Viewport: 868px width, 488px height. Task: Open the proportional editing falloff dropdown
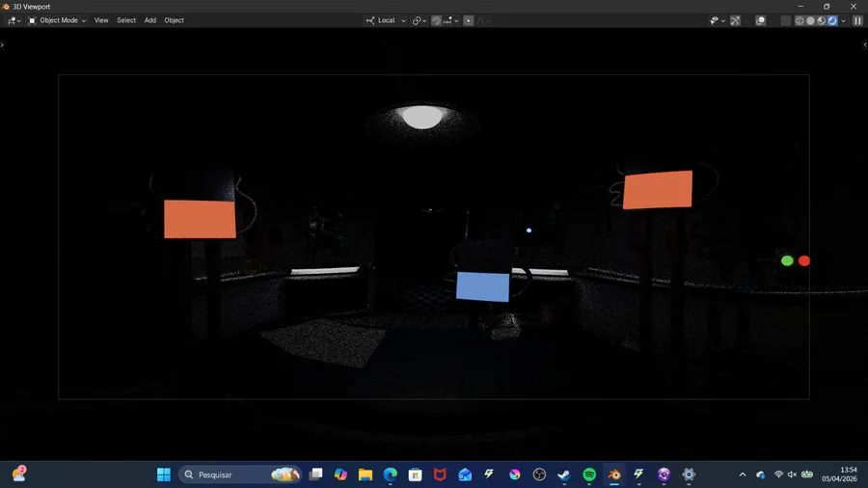click(483, 20)
